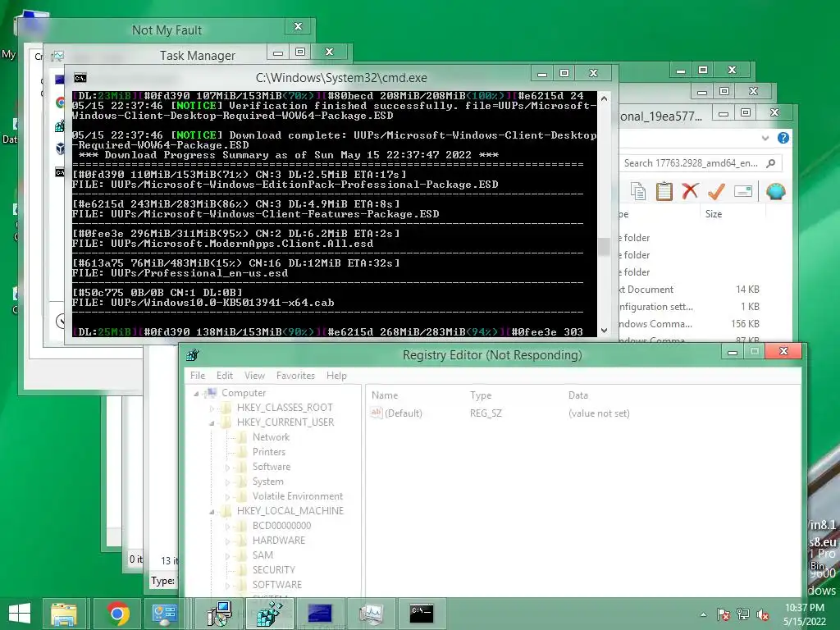Click the orange checkmark Properties icon in Explorer
Image resolution: width=840 pixels, height=630 pixels.
pos(716,191)
